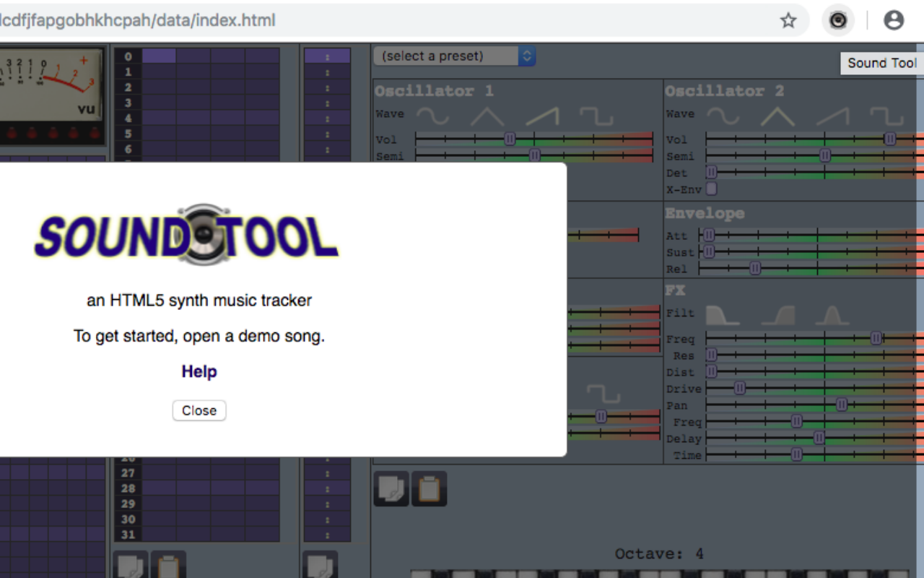Click the copy icon below the instrument panel

pos(391,488)
